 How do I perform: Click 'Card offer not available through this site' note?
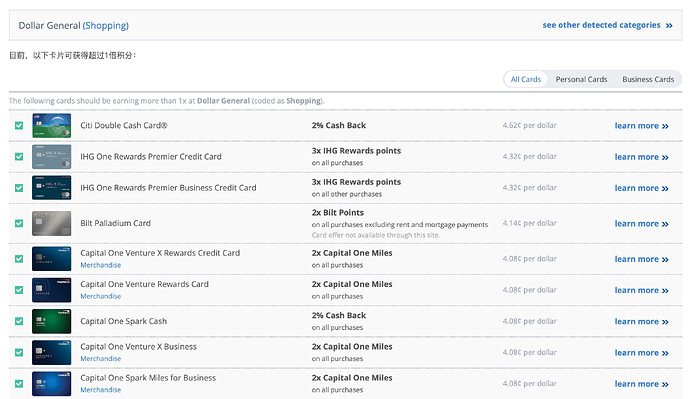375,235
